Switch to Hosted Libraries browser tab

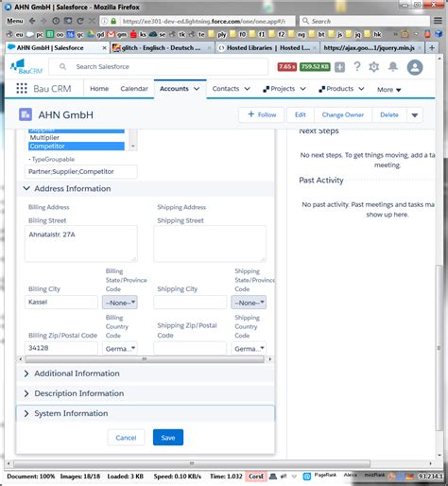[267, 48]
